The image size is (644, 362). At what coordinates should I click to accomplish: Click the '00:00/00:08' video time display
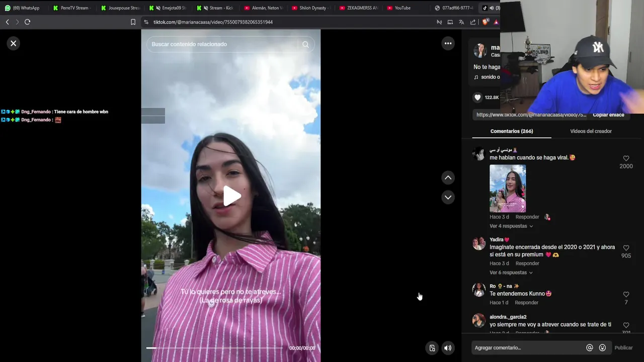pos(302,348)
